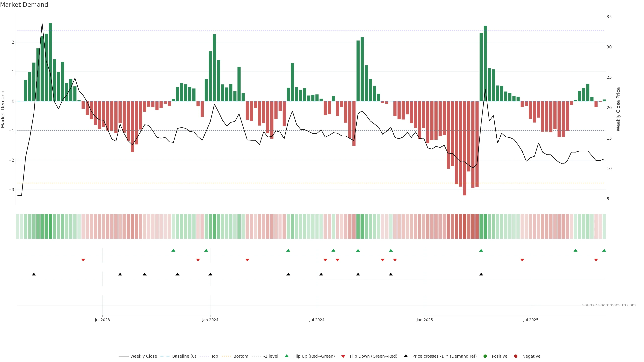Screen dimensions: 644x362
Task: Click the Flip Up green triangle legend icon
Action: click(x=286, y=356)
